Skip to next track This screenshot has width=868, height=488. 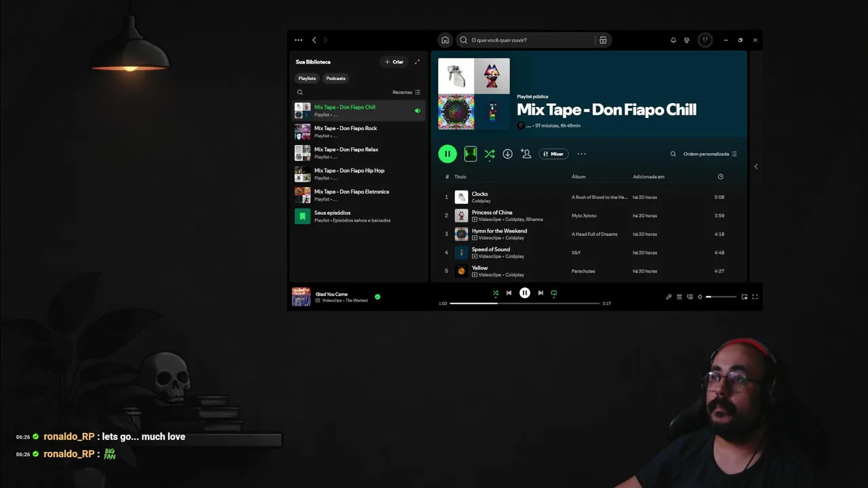pos(540,293)
